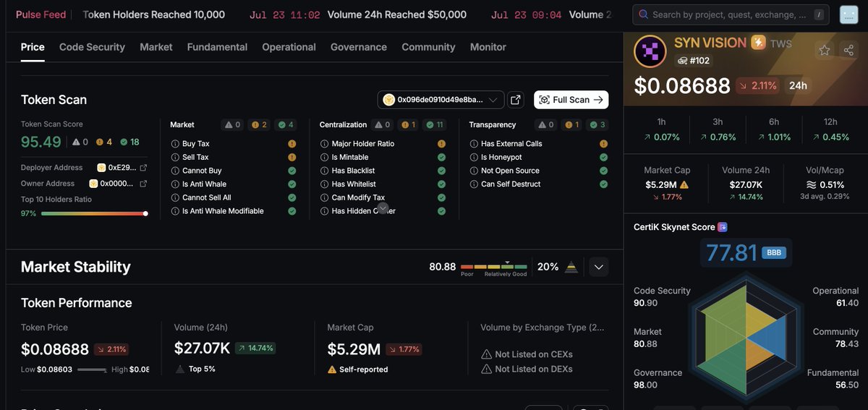Open the user avatar menu
The width and height of the screenshot is (868, 410).
[848, 14]
